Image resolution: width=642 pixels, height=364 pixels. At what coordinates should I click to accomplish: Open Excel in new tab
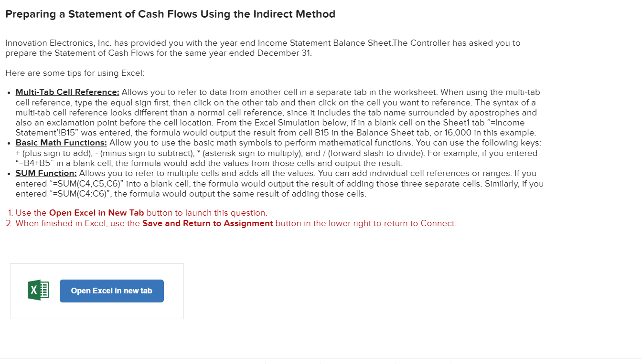click(111, 291)
